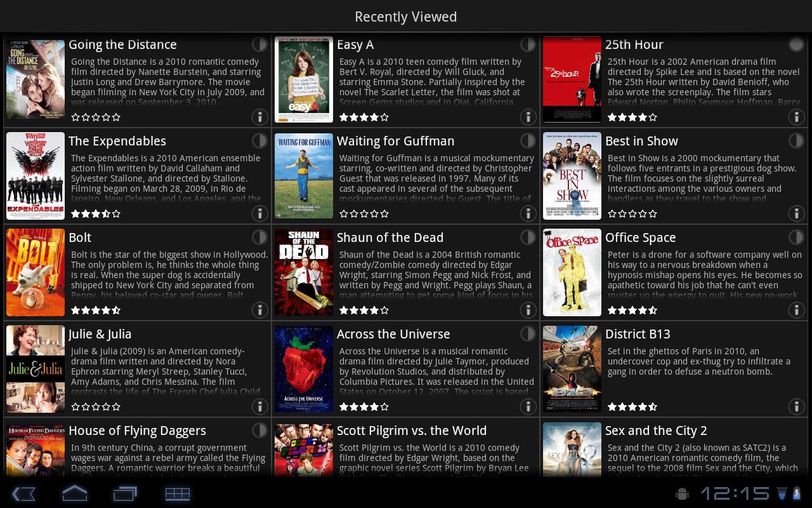Screen dimensions: 812x508
Task: Open Going the Distance poster
Action: pos(36,79)
